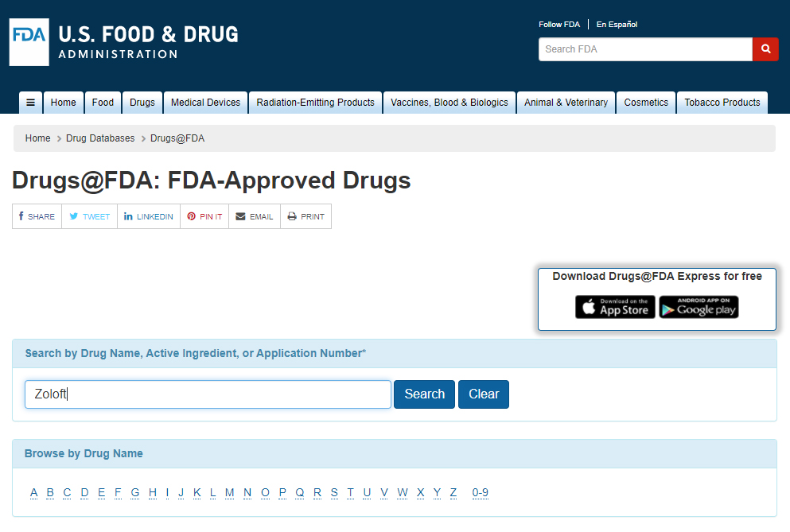This screenshot has height=532, width=790.
Task: Open the Drugs navigation tab
Action: pos(142,103)
